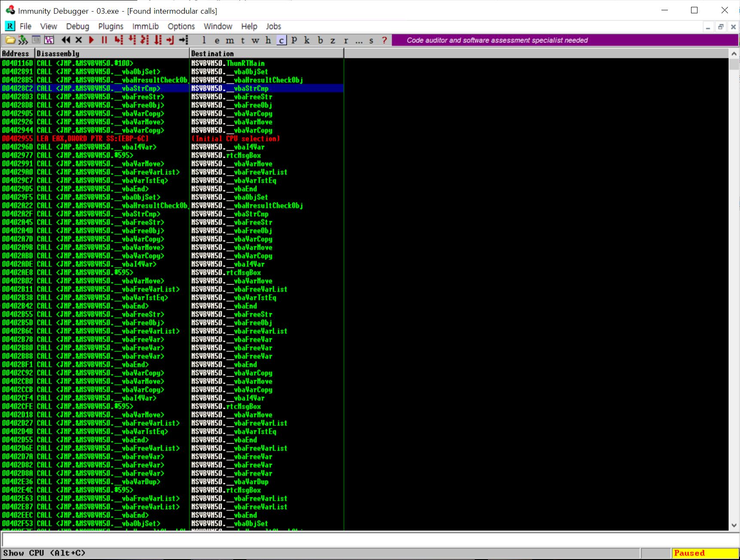
Task: Click the red Run program play icon
Action: click(x=91, y=40)
